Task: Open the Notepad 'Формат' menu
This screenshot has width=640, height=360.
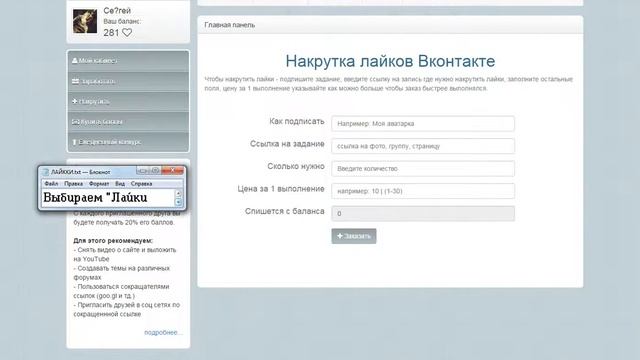Action: click(x=99, y=184)
